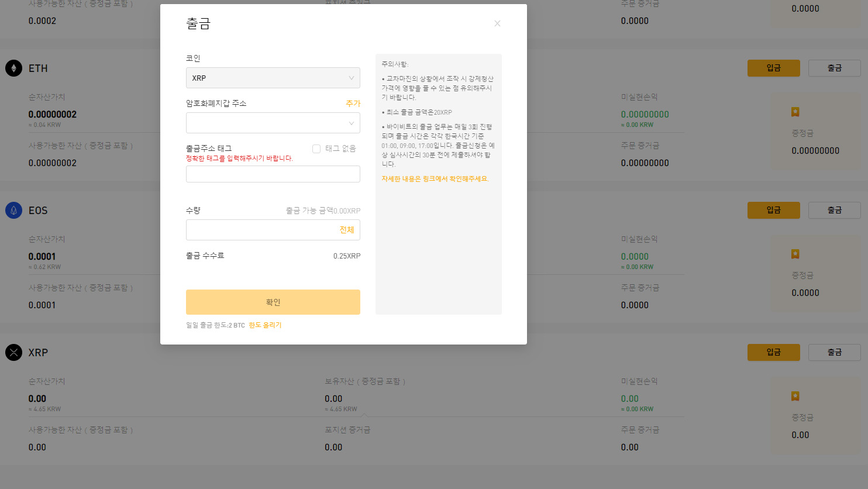868x489 pixels.
Task: Open the 한도 올리기 limit increase link
Action: tap(265, 325)
